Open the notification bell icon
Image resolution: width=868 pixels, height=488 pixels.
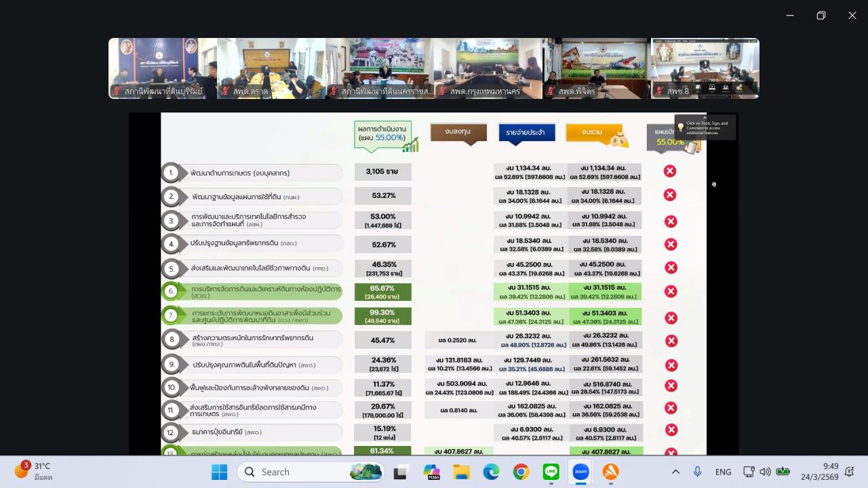pyautogui.click(x=849, y=472)
